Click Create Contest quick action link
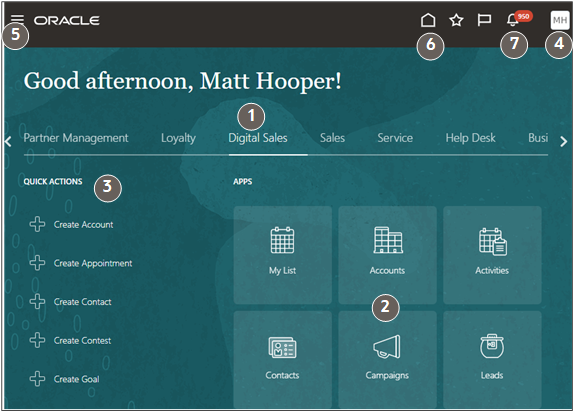 tap(82, 341)
